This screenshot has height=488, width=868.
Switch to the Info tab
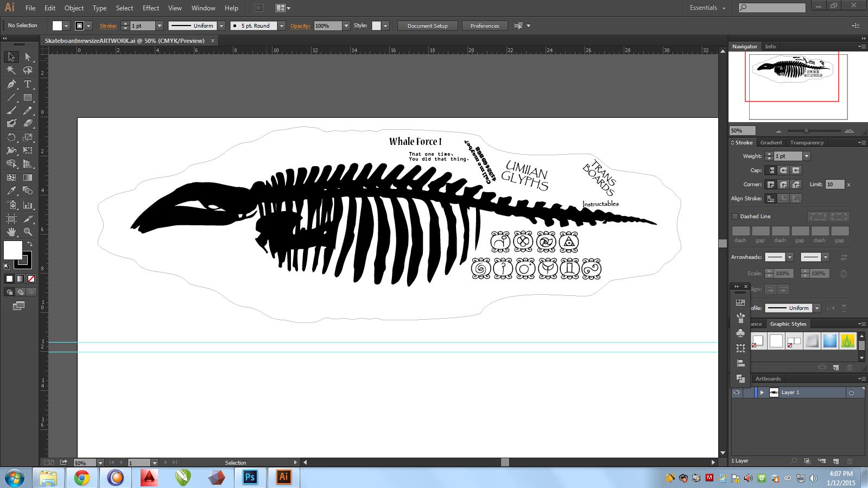click(x=770, y=47)
